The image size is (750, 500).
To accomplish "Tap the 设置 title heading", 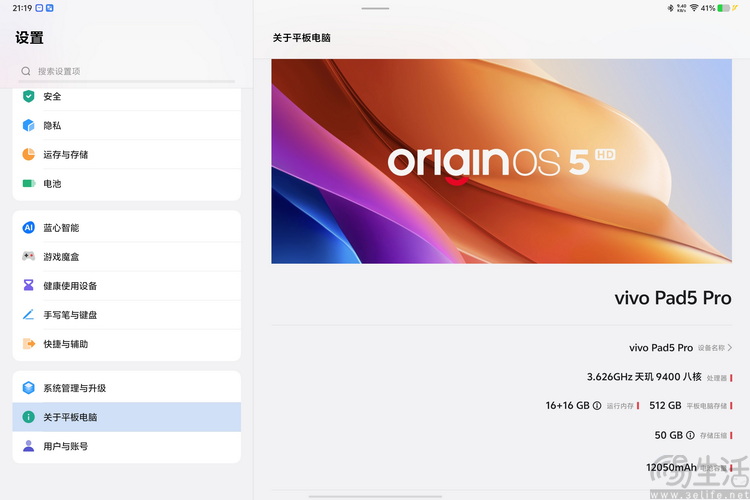I will pos(29,38).
